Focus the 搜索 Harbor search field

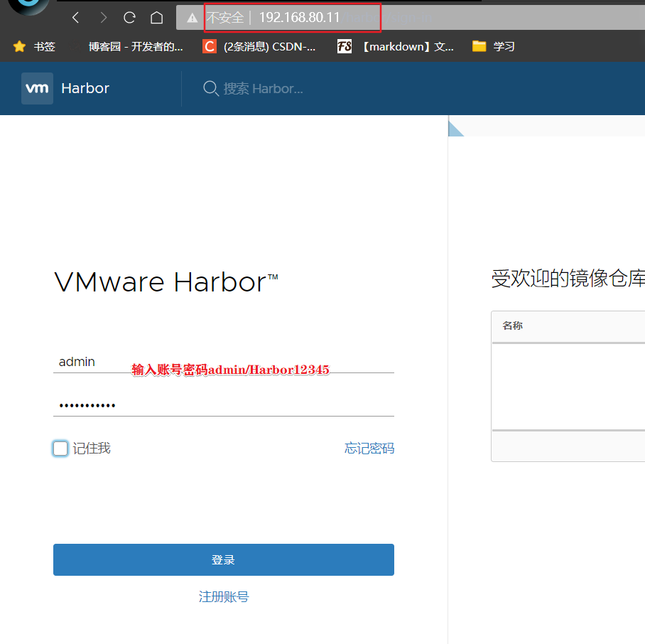point(264,88)
